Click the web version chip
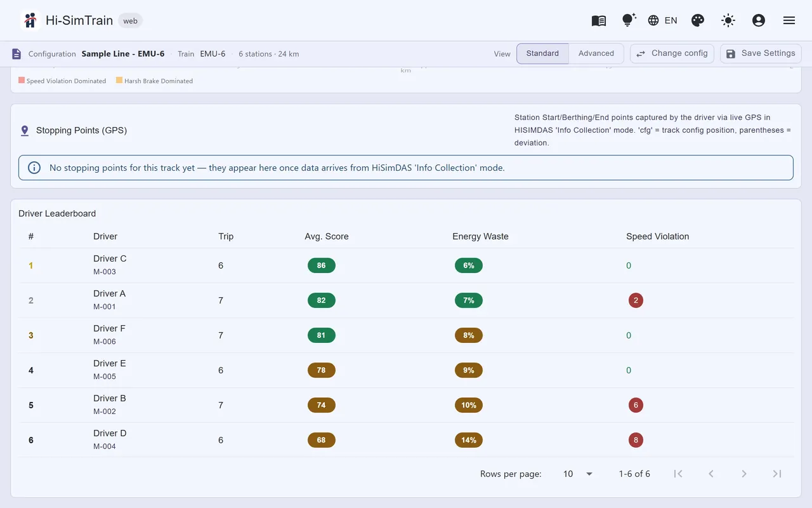 pyautogui.click(x=131, y=21)
